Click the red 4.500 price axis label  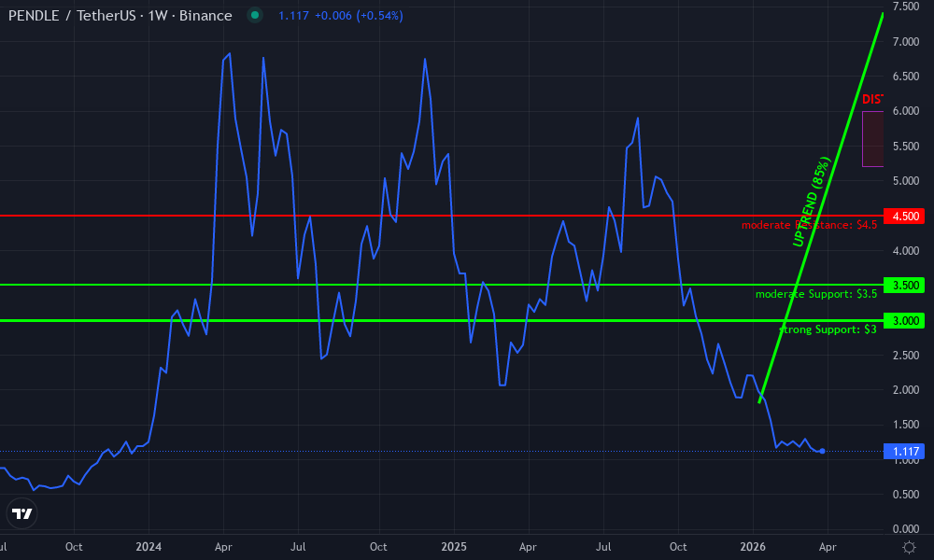click(x=903, y=216)
